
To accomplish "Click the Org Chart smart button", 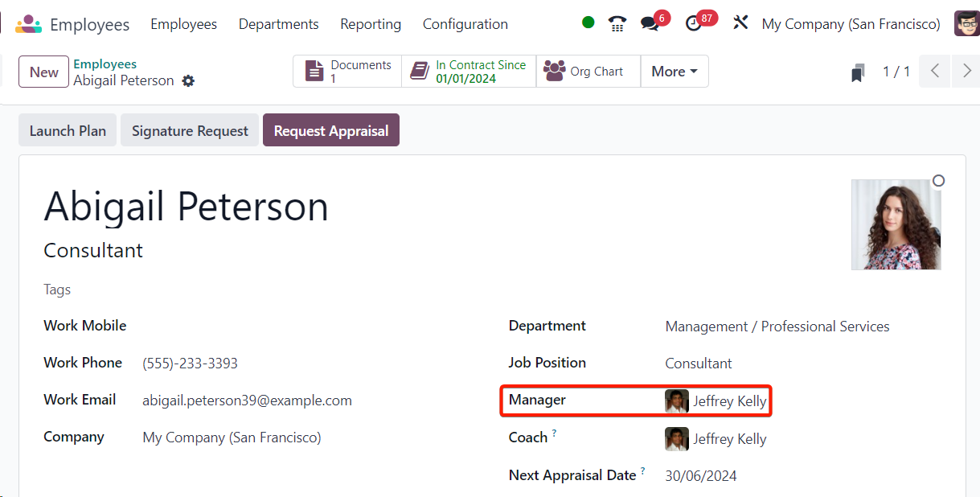I will click(x=588, y=72).
